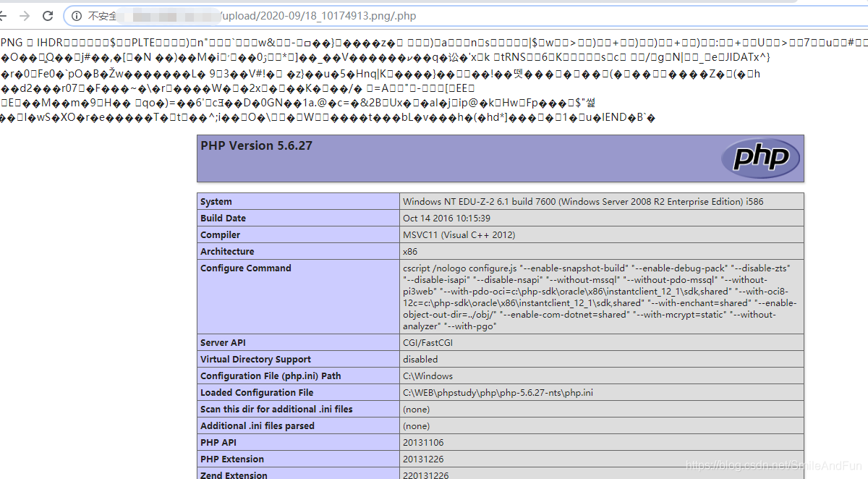The image size is (868, 479).
Task: Click Scan this dir for additional .ini files
Action: (x=276, y=410)
